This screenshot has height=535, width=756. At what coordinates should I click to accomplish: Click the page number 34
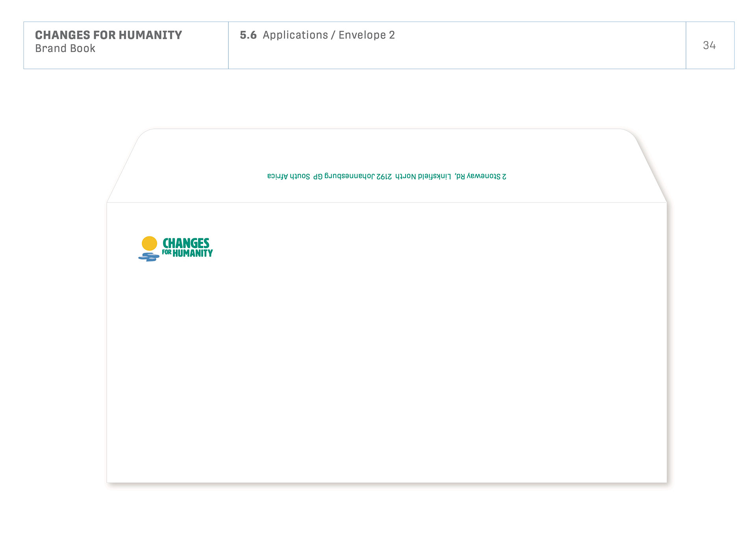click(709, 45)
